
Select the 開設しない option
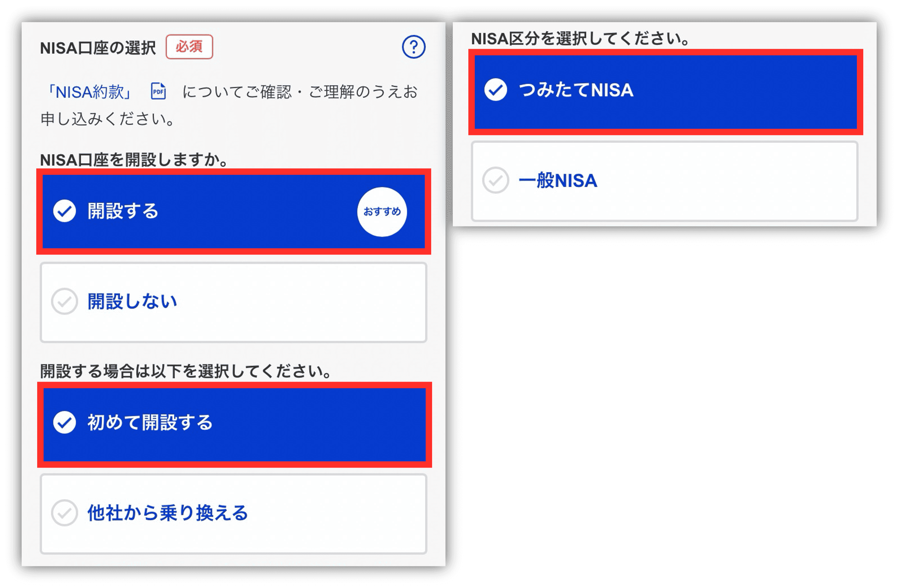tap(233, 303)
